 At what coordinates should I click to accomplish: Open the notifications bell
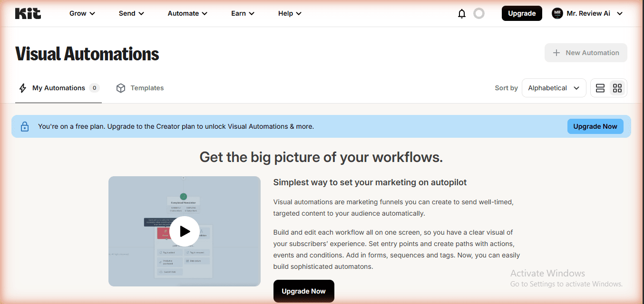[461, 14]
